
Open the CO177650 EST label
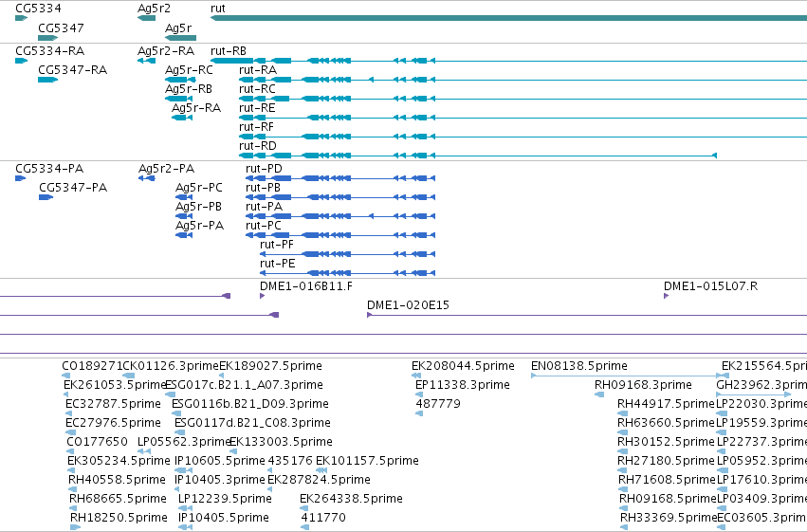(98, 443)
